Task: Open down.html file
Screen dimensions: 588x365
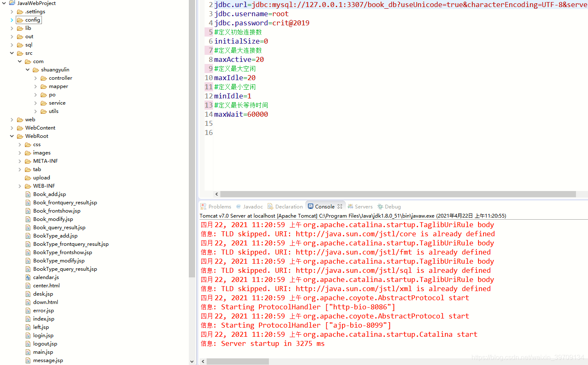Action: [x=45, y=302]
